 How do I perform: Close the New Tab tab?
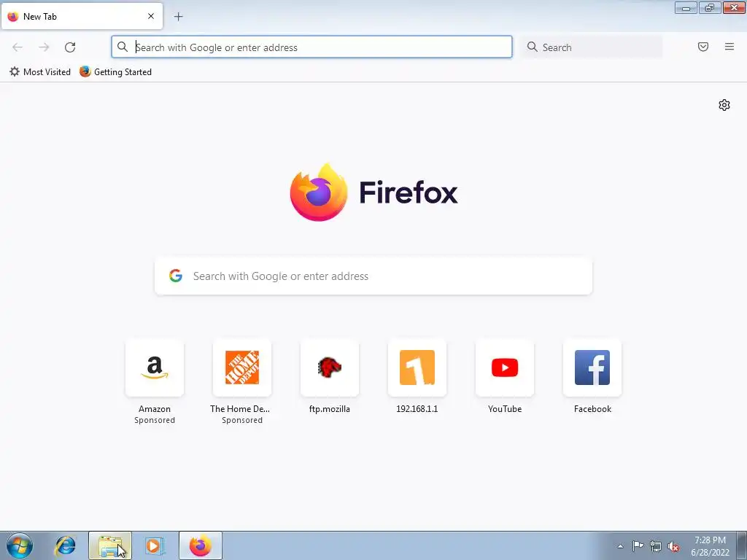coord(151,16)
